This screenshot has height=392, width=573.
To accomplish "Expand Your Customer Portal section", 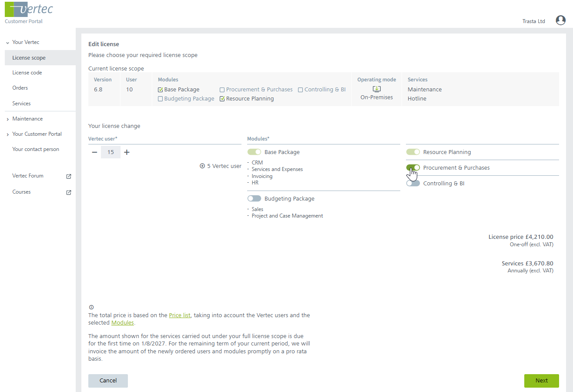I will coord(8,134).
